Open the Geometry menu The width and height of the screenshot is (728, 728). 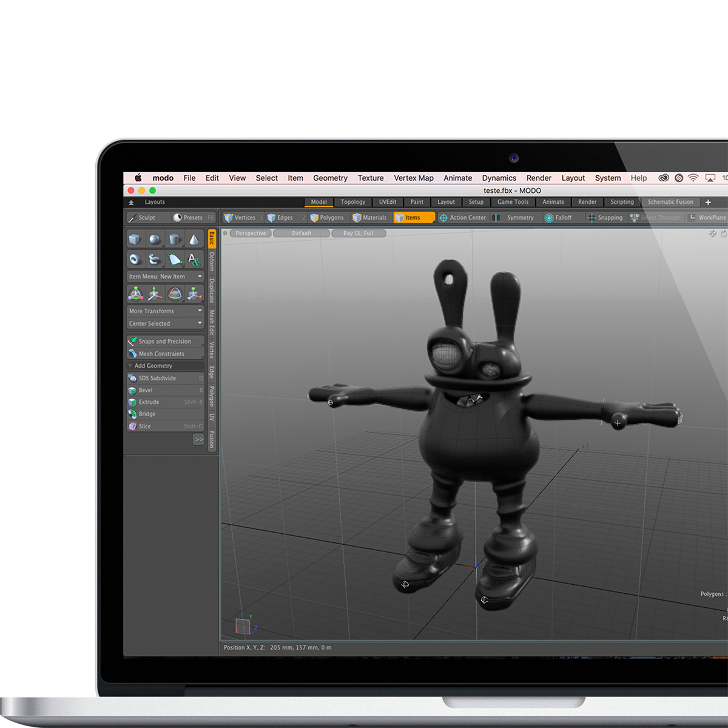(330, 178)
